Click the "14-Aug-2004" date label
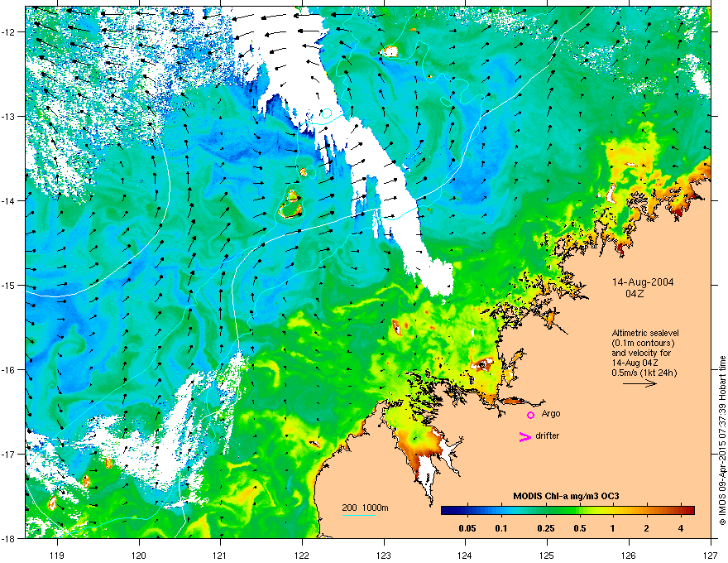Image resolution: width=728 pixels, height=563 pixels. (643, 282)
